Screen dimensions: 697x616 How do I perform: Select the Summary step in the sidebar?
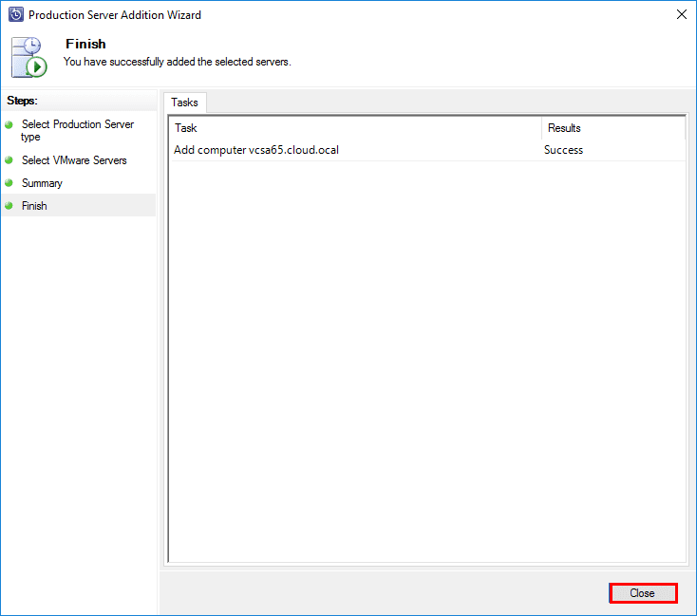(42, 183)
